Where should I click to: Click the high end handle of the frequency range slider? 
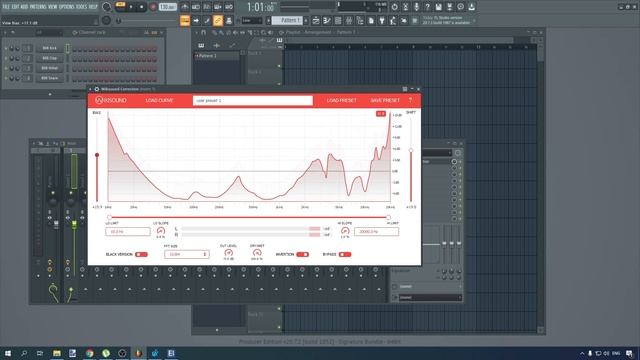tap(388, 218)
